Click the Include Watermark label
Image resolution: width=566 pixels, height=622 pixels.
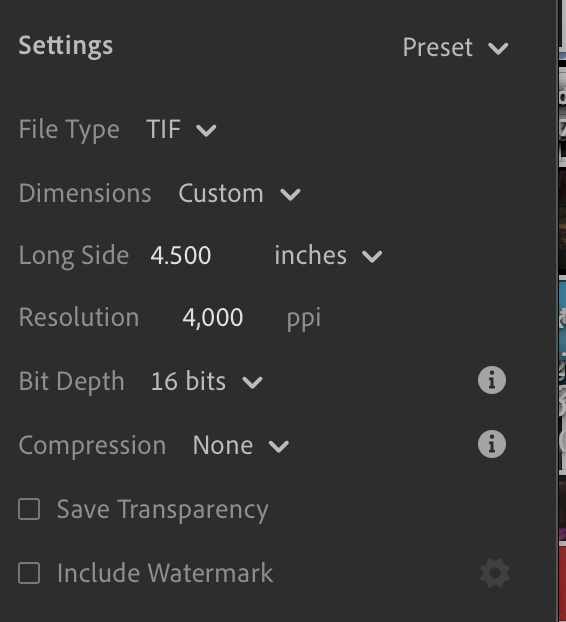coord(165,573)
